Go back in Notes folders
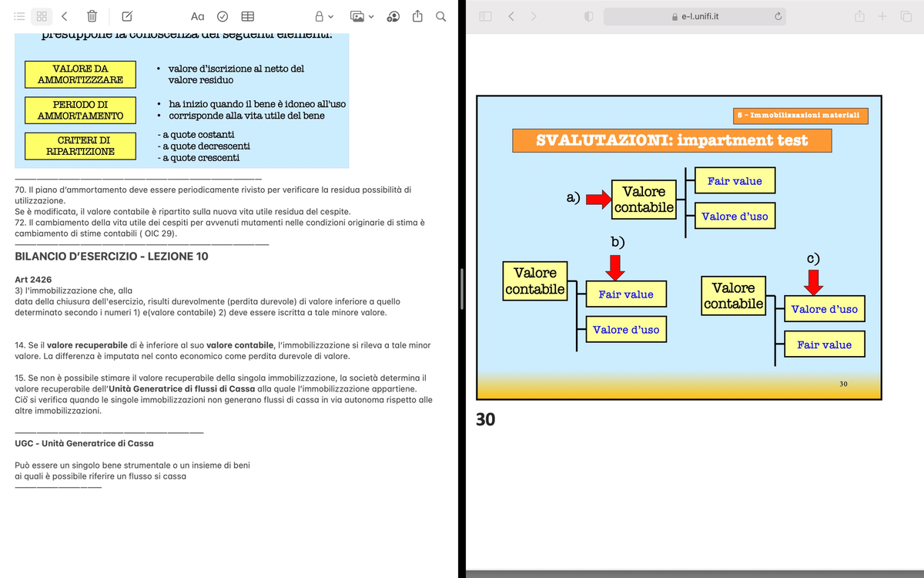 (65, 16)
